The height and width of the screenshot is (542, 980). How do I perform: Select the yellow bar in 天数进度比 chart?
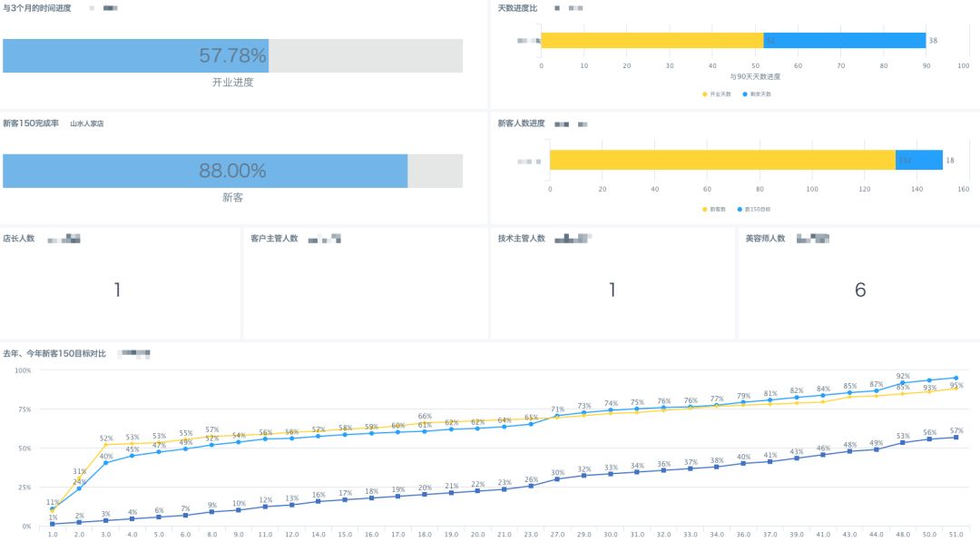point(652,40)
